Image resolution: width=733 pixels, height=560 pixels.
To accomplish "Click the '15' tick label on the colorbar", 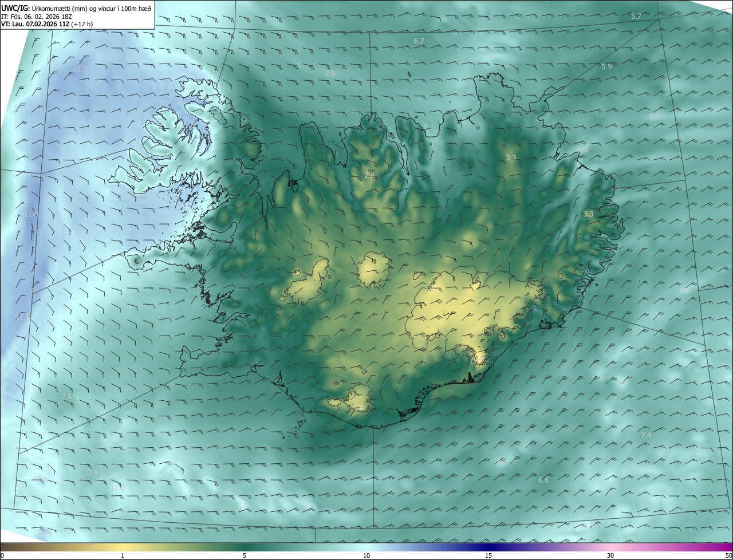I will point(488,555).
